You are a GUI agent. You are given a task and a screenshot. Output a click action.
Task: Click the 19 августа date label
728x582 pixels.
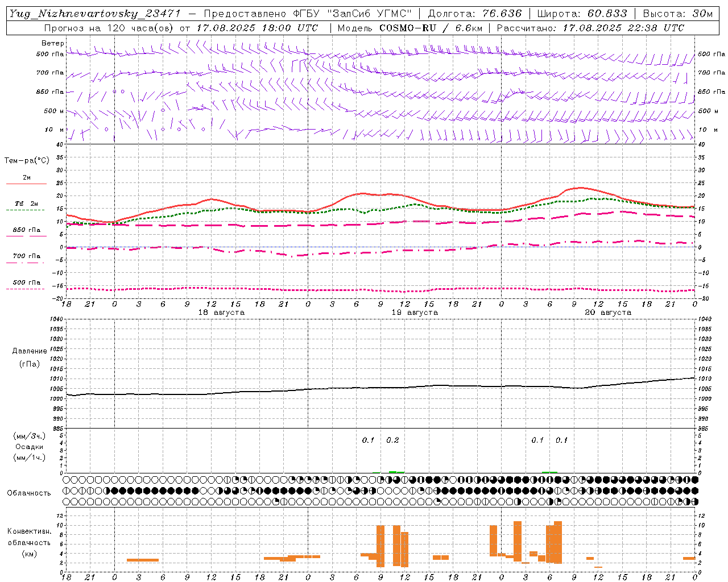415,313
